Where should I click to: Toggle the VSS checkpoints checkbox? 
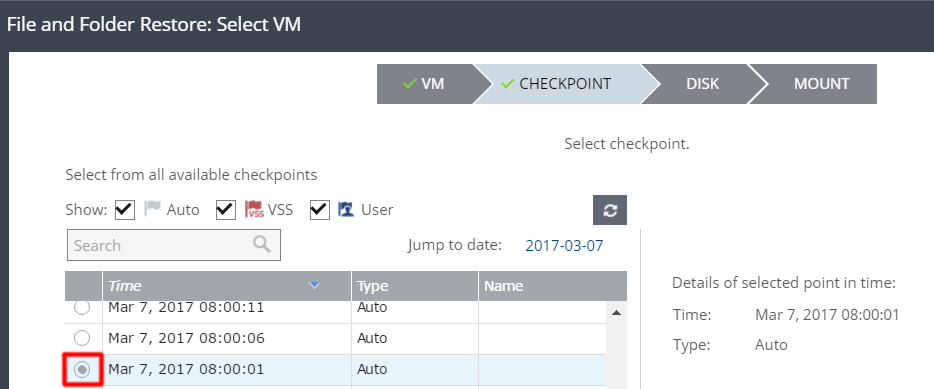(x=226, y=210)
